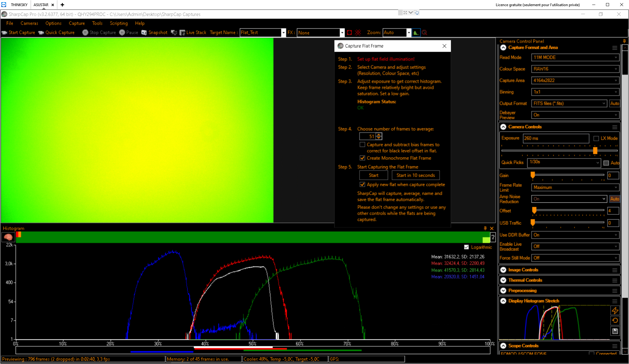
Task: Click the smart histogram brain icon
Action: click(x=8, y=237)
